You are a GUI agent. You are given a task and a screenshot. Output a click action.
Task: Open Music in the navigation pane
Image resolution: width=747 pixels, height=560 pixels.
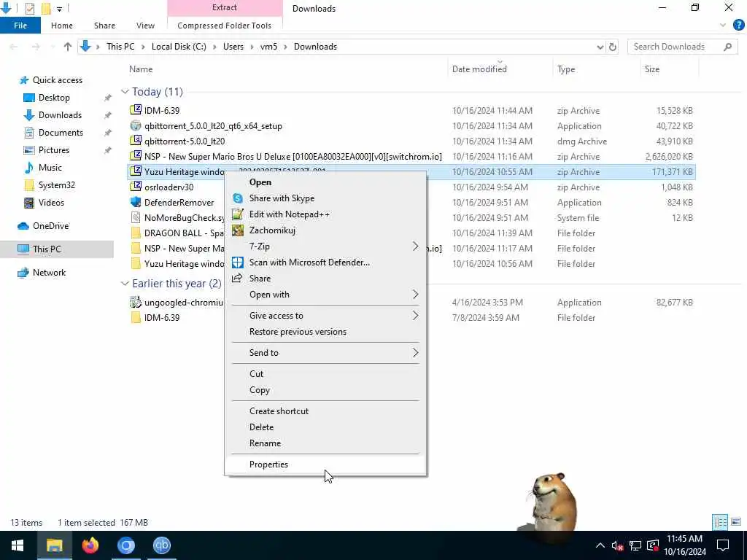click(x=50, y=168)
